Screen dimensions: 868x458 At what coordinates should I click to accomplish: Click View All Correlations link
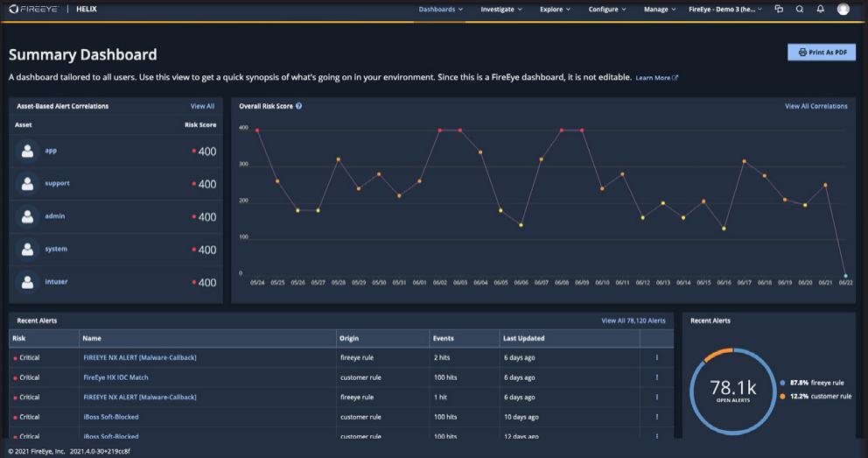(816, 106)
